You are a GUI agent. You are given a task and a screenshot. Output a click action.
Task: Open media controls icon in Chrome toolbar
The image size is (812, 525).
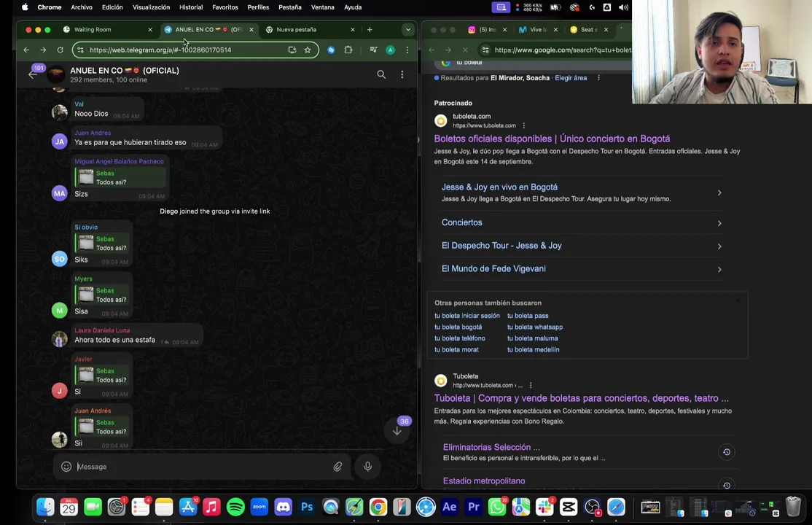(373, 50)
